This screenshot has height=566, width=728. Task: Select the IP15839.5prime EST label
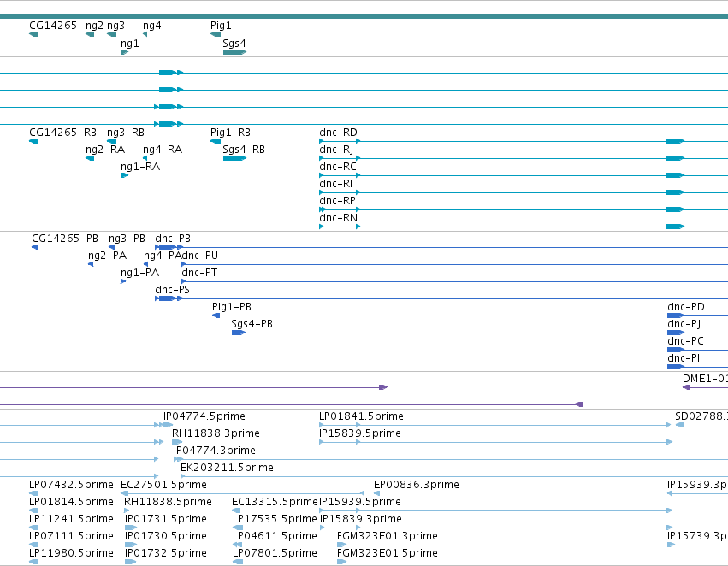coord(360,433)
